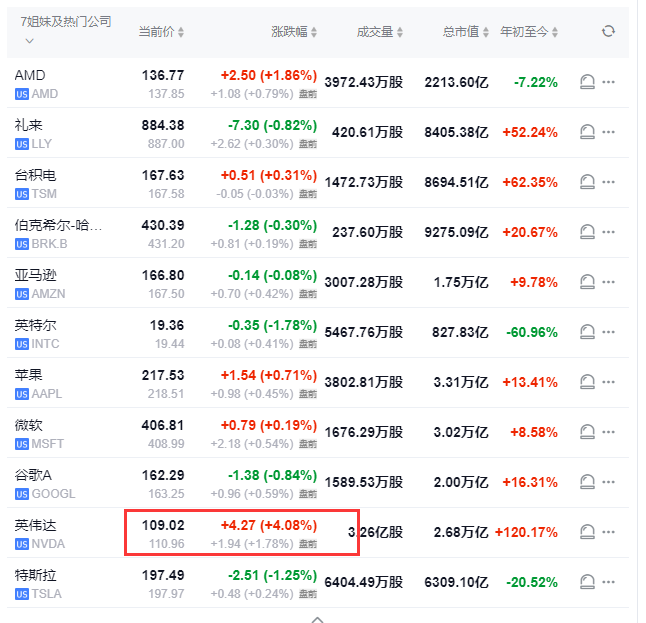646x623 pixels.
Task: Open more options for INTC row
Action: pyautogui.click(x=608, y=332)
